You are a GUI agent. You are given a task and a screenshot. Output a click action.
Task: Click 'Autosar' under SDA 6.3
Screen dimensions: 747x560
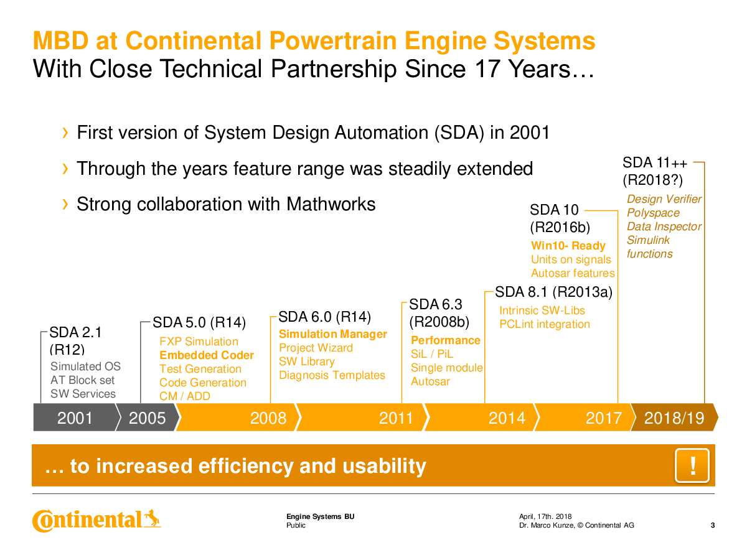pos(430,381)
